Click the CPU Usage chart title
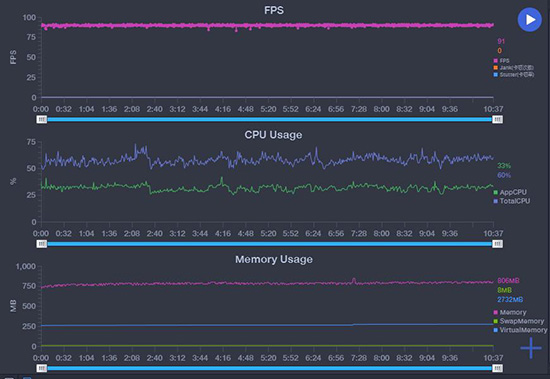 point(273,135)
